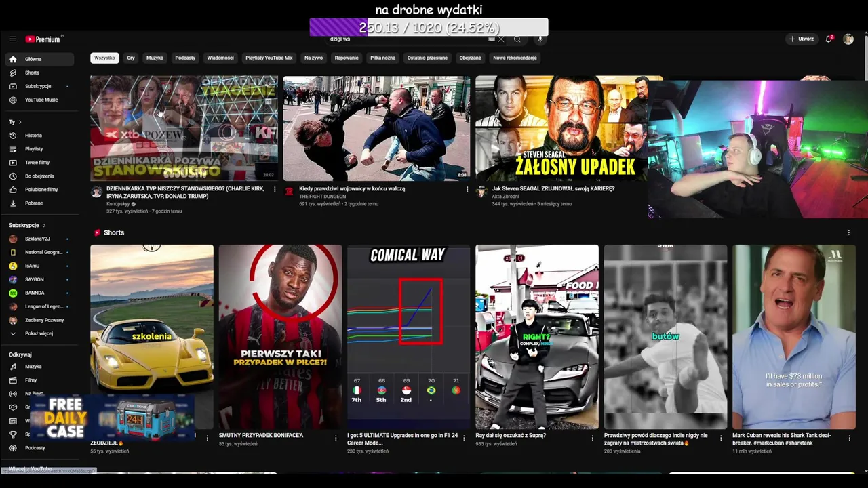Viewport: 868px width, 488px height.
Task: Open options for Mark Cuban short
Action: 850,438
